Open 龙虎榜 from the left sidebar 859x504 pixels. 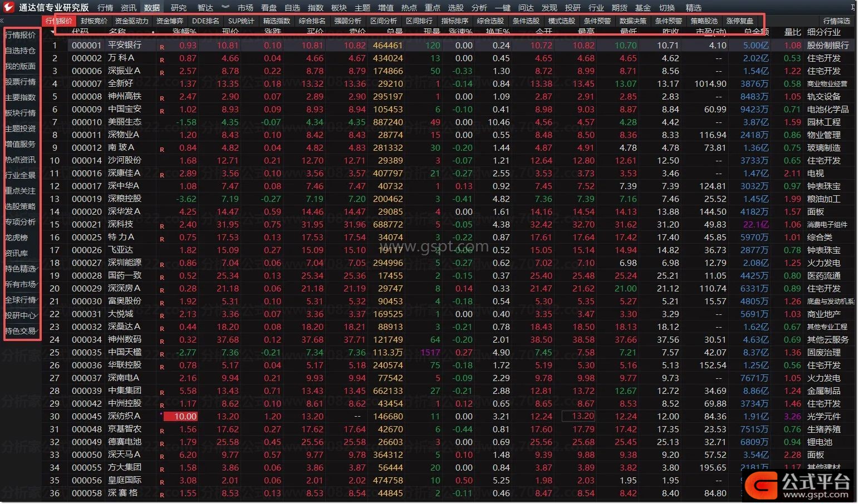[17, 238]
